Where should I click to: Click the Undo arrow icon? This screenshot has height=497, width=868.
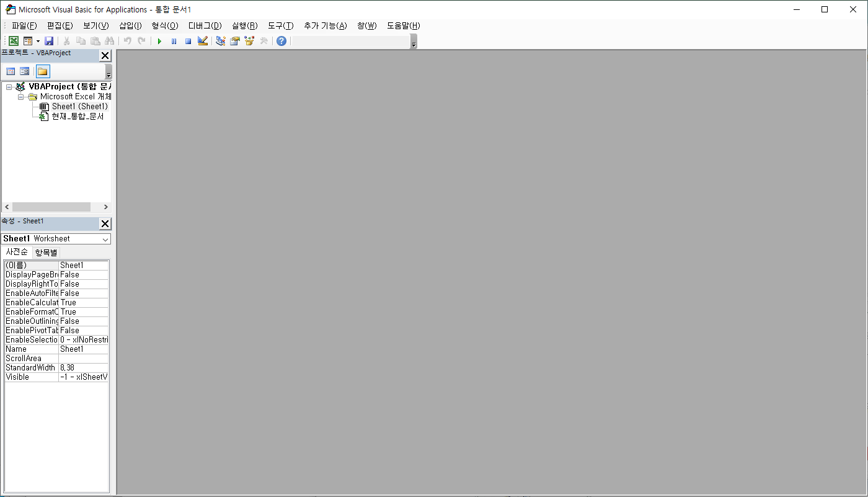pyautogui.click(x=127, y=41)
